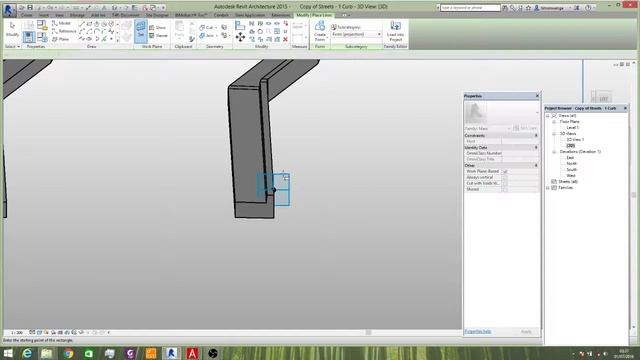Viewport: 640px width, 360px height.
Task: Toggle the Cut with Voids When Loaded checkbox
Action: 505,183
